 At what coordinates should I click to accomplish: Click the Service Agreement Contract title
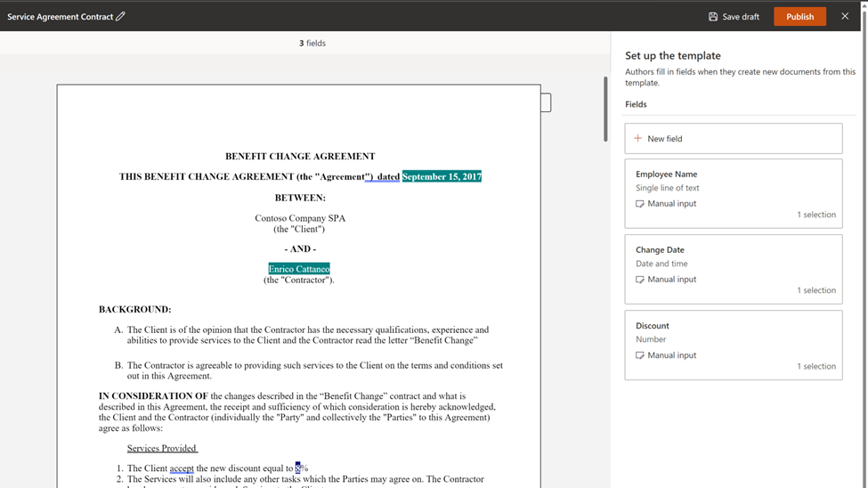60,17
